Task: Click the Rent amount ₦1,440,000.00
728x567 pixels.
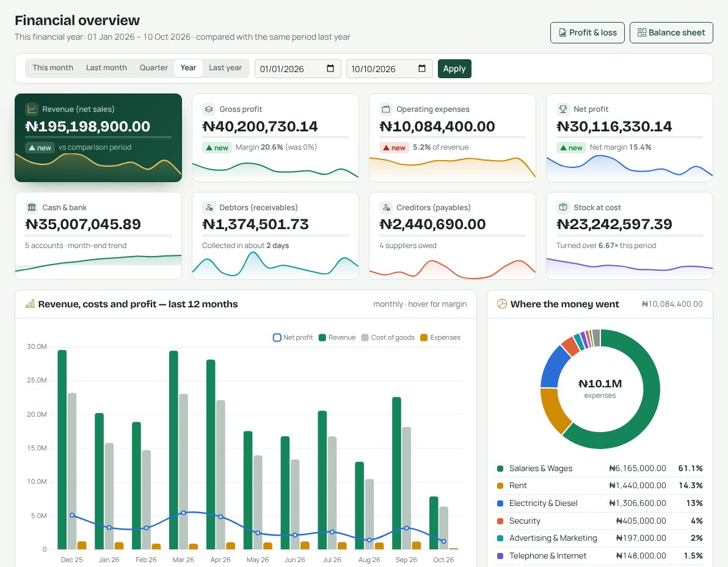Action: click(638, 486)
